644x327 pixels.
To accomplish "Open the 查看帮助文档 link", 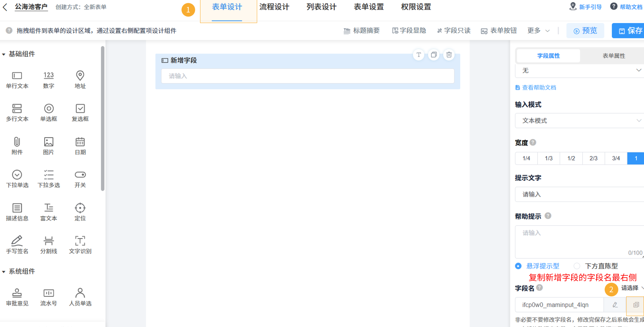I will tap(536, 87).
